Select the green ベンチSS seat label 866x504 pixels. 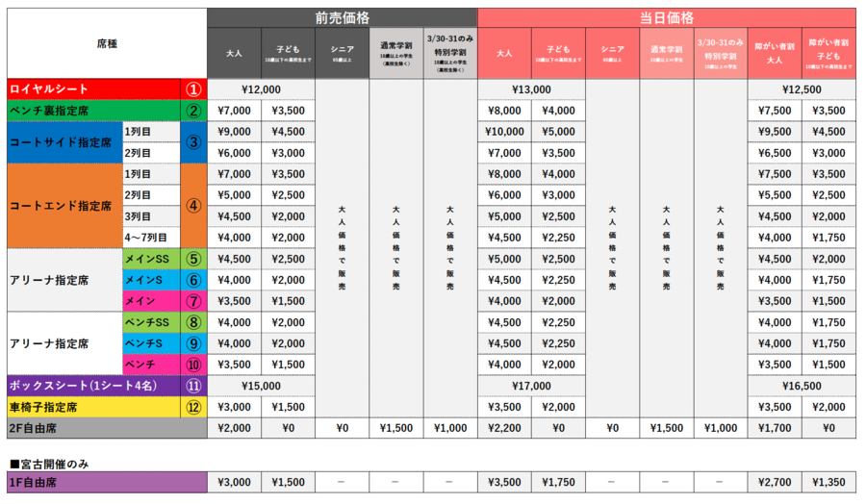151,321
